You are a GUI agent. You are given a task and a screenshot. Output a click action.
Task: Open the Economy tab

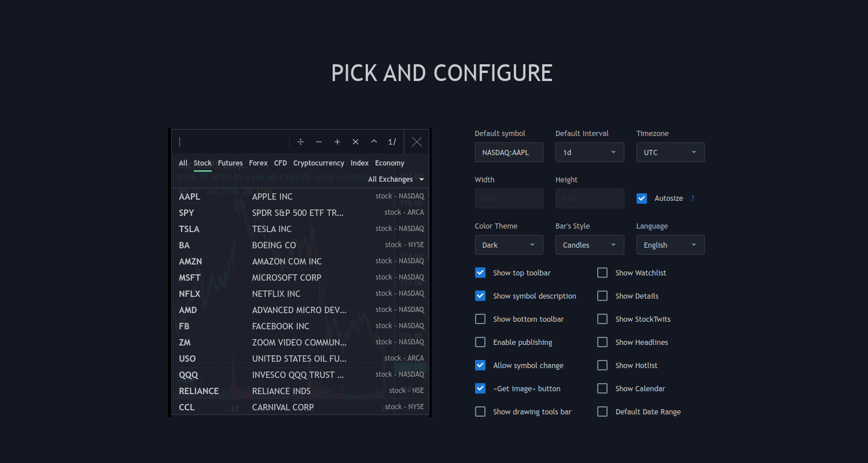[389, 163]
